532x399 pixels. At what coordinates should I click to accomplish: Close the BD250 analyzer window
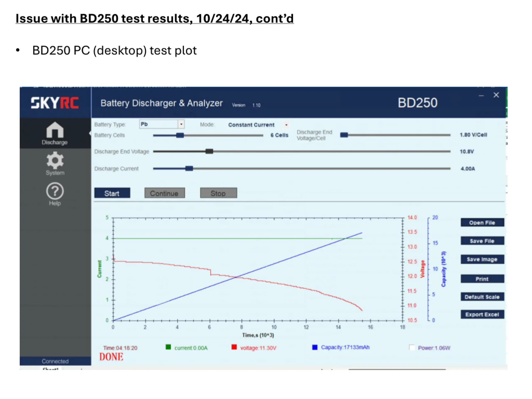[496, 95]
